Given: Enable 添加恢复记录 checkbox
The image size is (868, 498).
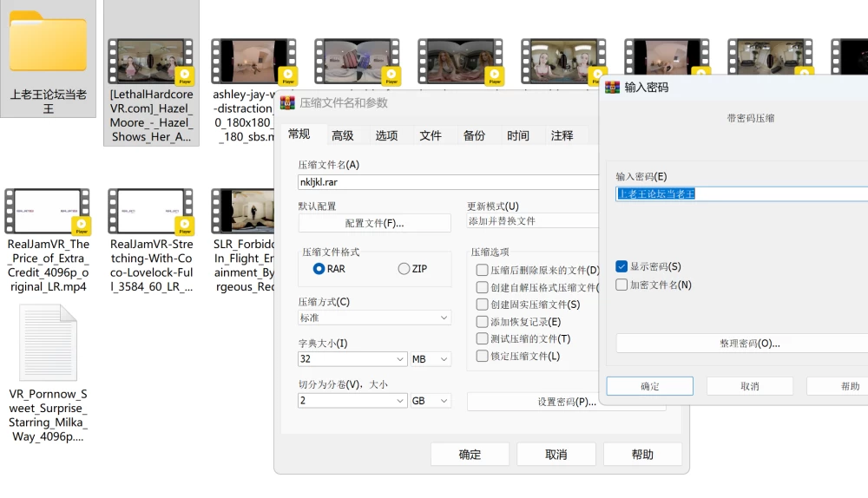Looking at the screenshot, I should [x=482, y=322].
